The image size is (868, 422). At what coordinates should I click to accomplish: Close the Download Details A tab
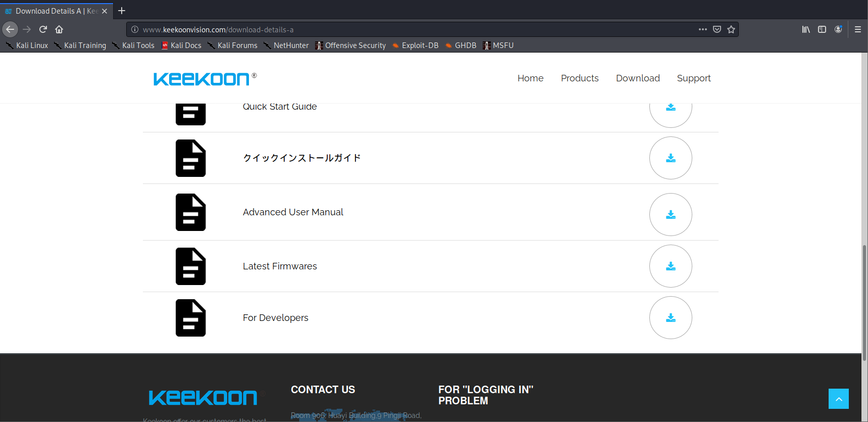click(105, 11)
